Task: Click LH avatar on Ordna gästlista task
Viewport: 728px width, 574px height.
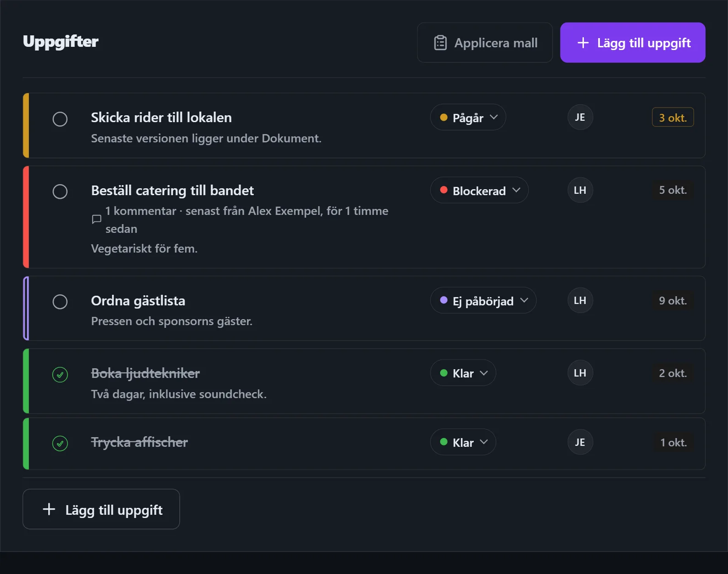Action: coord(580,300)
